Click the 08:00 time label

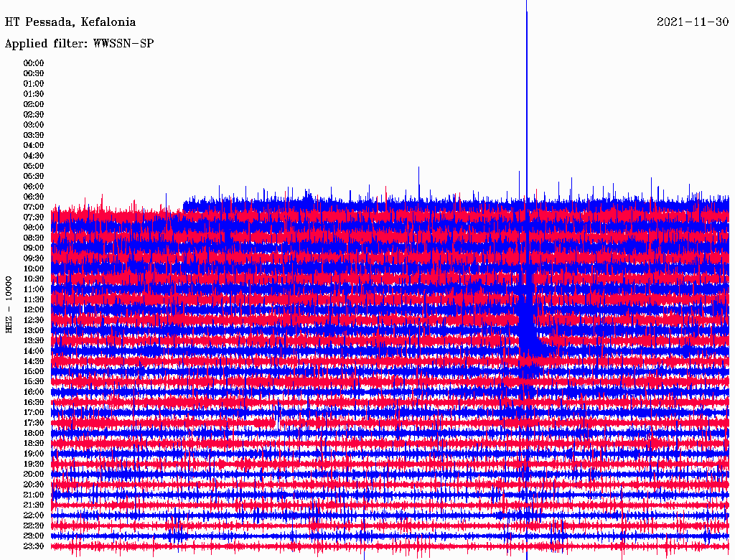[34, 228]
